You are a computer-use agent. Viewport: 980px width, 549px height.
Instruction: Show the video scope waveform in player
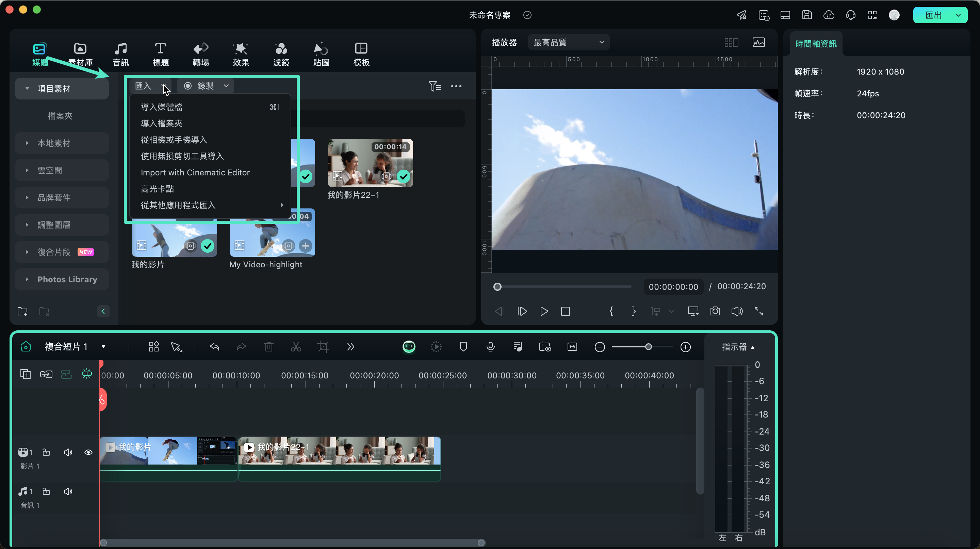click(x=758, y=42)
